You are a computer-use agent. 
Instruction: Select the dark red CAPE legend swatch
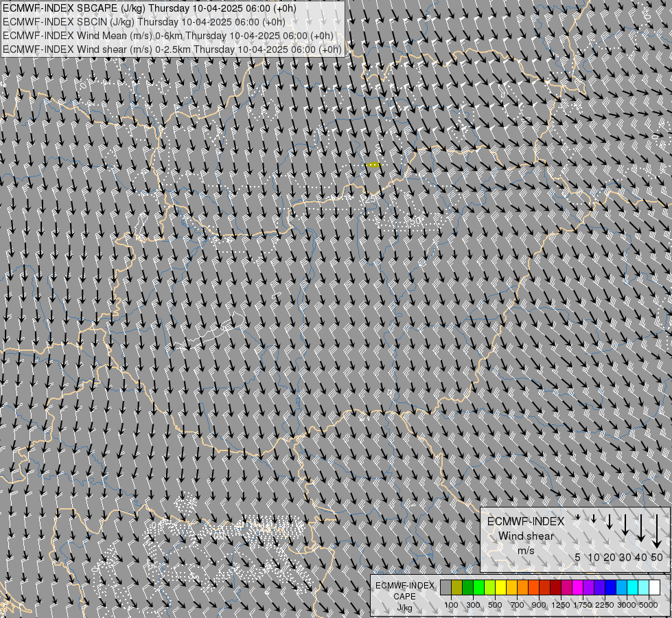point(555,588)
